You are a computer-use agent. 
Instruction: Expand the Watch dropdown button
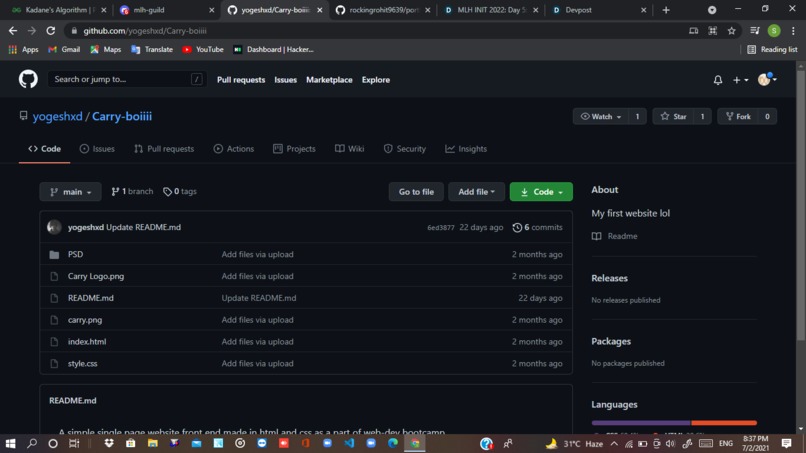point(601,117)
